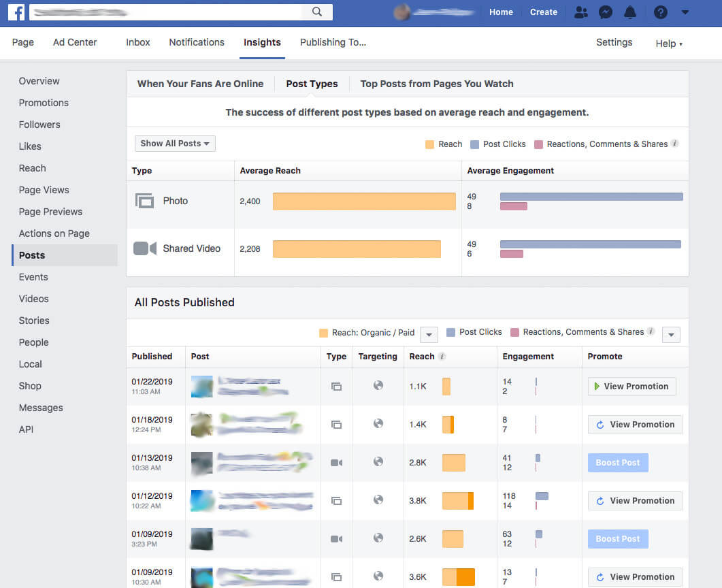Switch to When Your Fans Are Online tab
This screenshot has width=722, height=588.
(x=200, y=84)
